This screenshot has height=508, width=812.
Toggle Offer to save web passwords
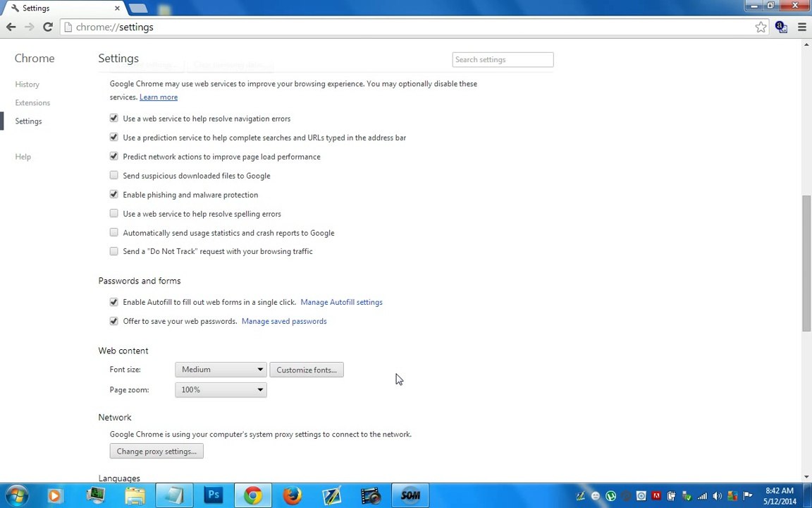coord(114,321)
